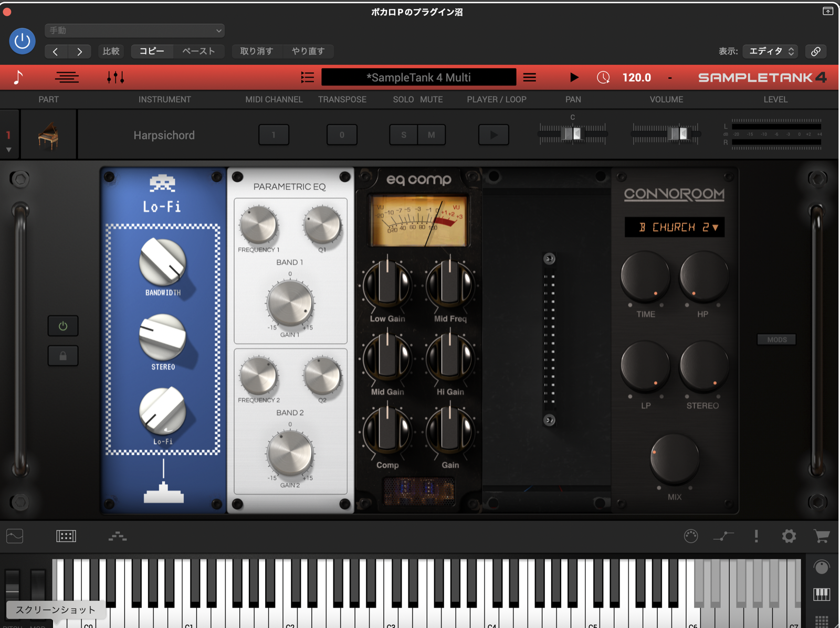Mute the Harpsichord part
Image resolution: width=840 pixels, height=628 pixels.
pyautogui.click(x=432, y=135)
